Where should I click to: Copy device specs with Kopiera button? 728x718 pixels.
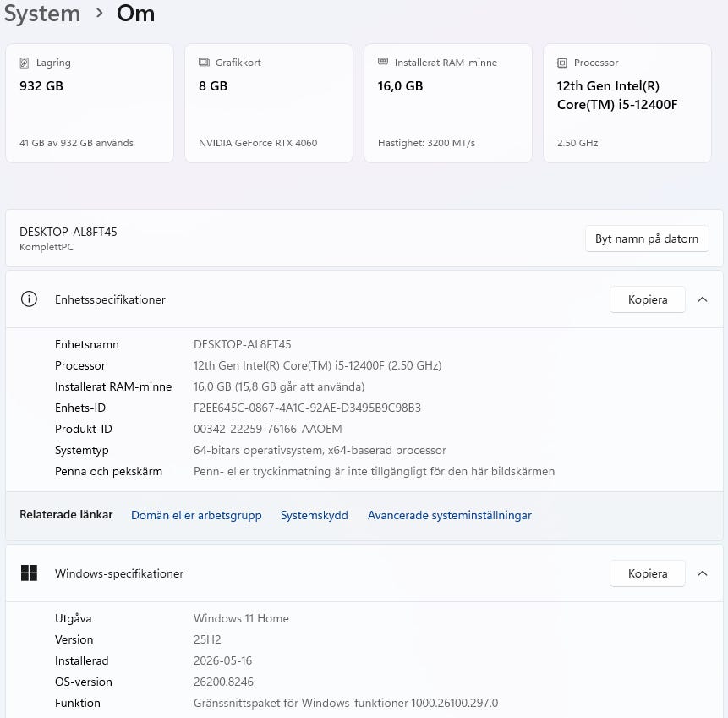pyautogui.click(x=647, y=299)
